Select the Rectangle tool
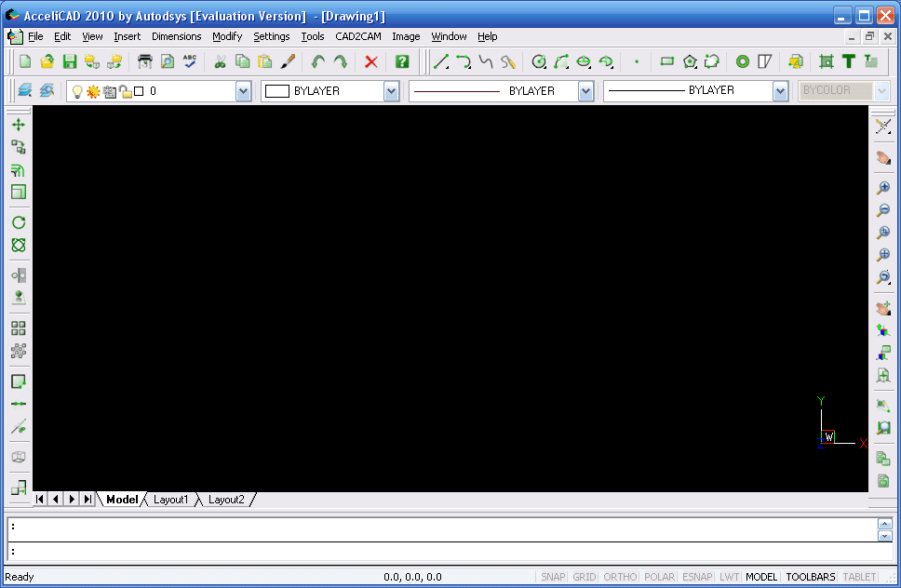 point(666,61)
